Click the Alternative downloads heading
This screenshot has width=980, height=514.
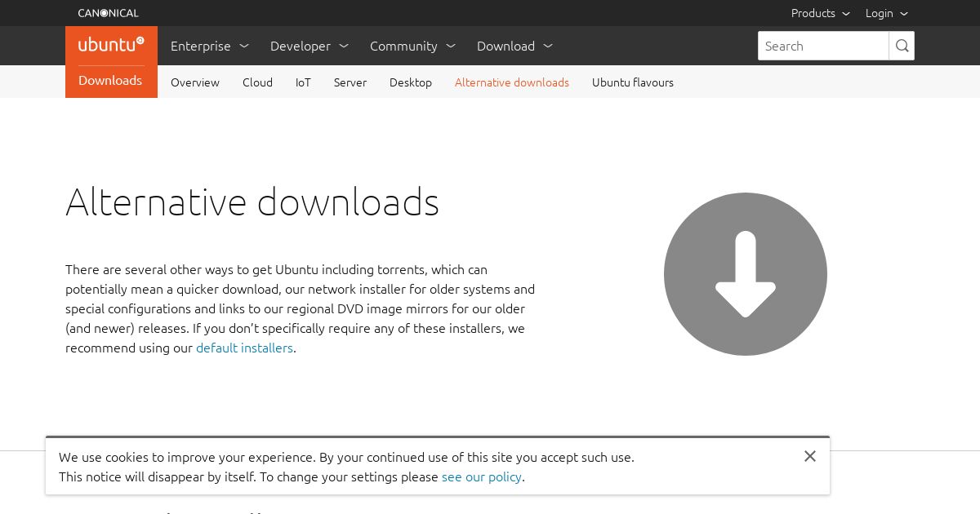pyautogui.click(x=252, y=202)
